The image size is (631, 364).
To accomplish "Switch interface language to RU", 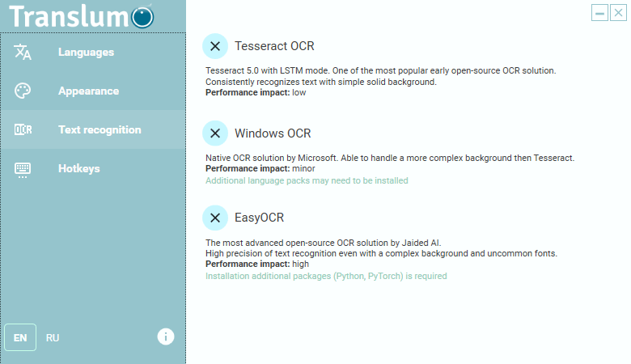I will 53,338.
